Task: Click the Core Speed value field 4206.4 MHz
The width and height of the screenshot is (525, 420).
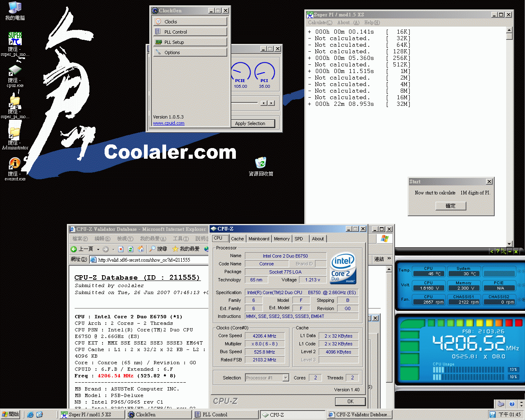Action: click(264, 336)
